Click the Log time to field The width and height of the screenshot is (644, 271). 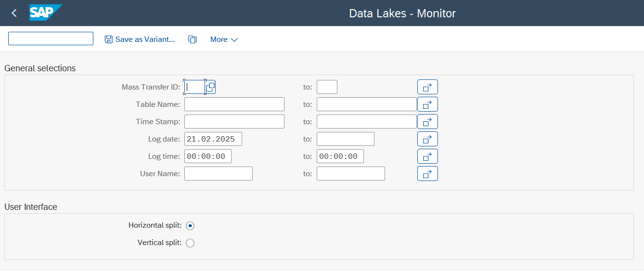coord(340,156)
